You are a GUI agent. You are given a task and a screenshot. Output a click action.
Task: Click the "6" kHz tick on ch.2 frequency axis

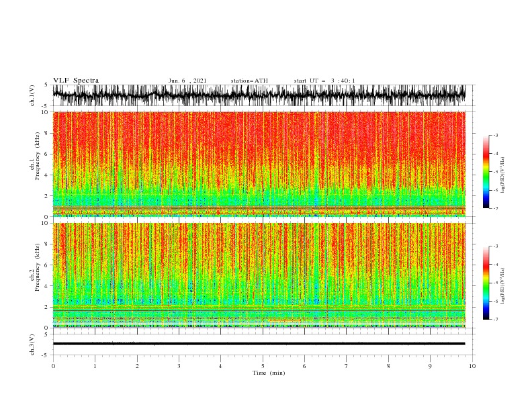pyautogui.click(x=46, y=265)
